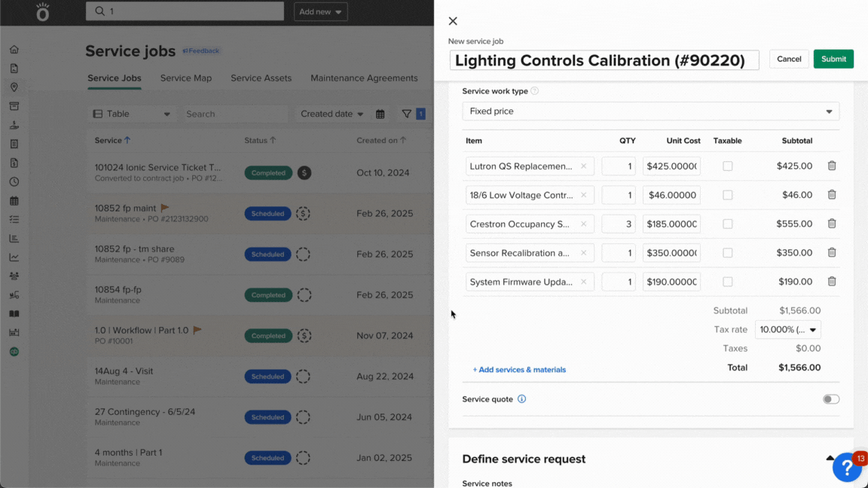Edit the QTY field for Crestron Occupancy Sensor
868x488 pixels.
click(x=619, y=224)
